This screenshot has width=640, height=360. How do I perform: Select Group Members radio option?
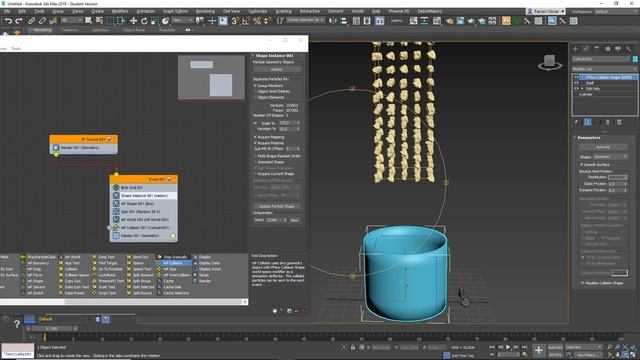coord(269,86)
